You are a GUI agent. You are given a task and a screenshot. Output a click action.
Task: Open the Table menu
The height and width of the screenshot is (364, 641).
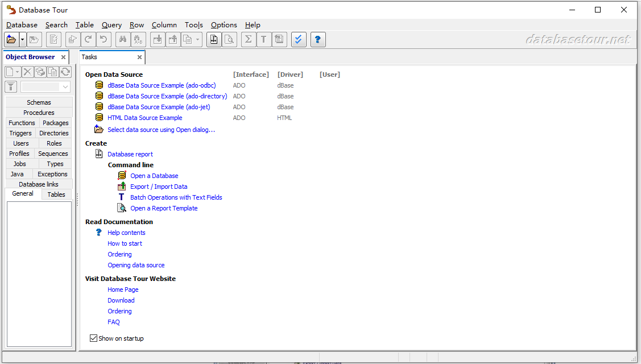tap(85, 25)
